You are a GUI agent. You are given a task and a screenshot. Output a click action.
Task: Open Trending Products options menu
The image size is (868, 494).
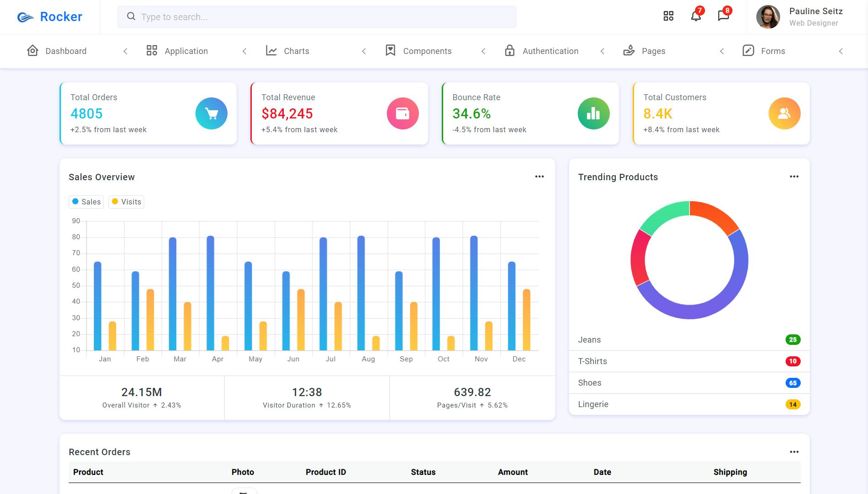pyautogui.click(x=794, y=177)
